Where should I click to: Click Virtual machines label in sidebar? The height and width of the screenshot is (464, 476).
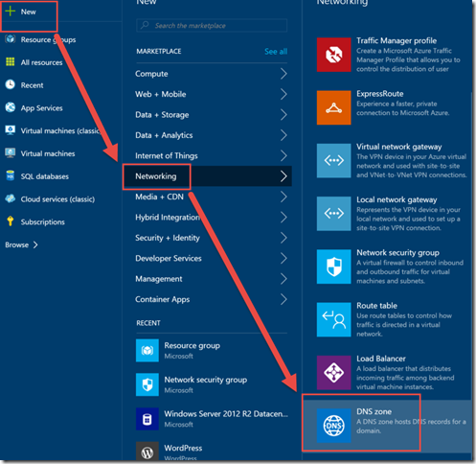pyautogui.click(x=48, y=153)
